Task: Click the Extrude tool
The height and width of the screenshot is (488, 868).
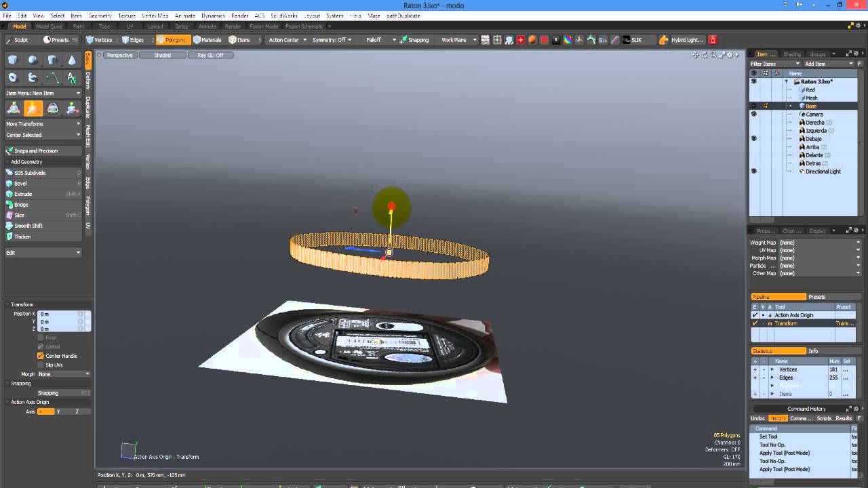Action: (43, 194)
